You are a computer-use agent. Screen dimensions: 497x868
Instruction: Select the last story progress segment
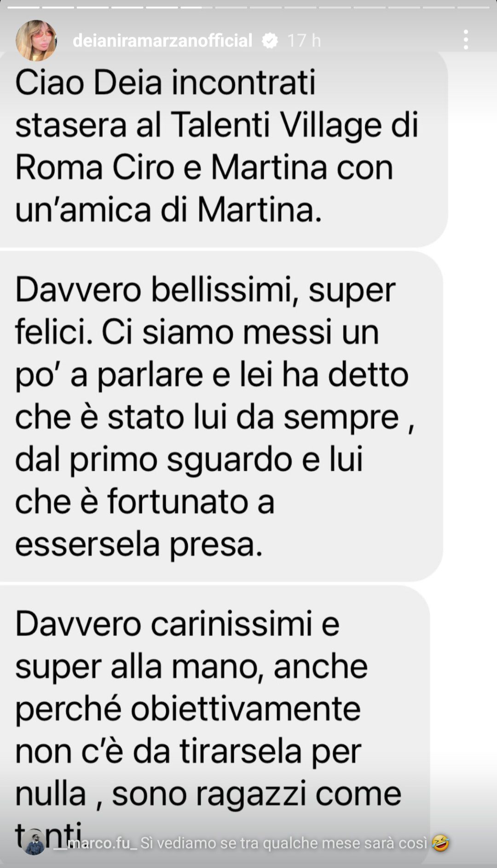tap(474, 7)
